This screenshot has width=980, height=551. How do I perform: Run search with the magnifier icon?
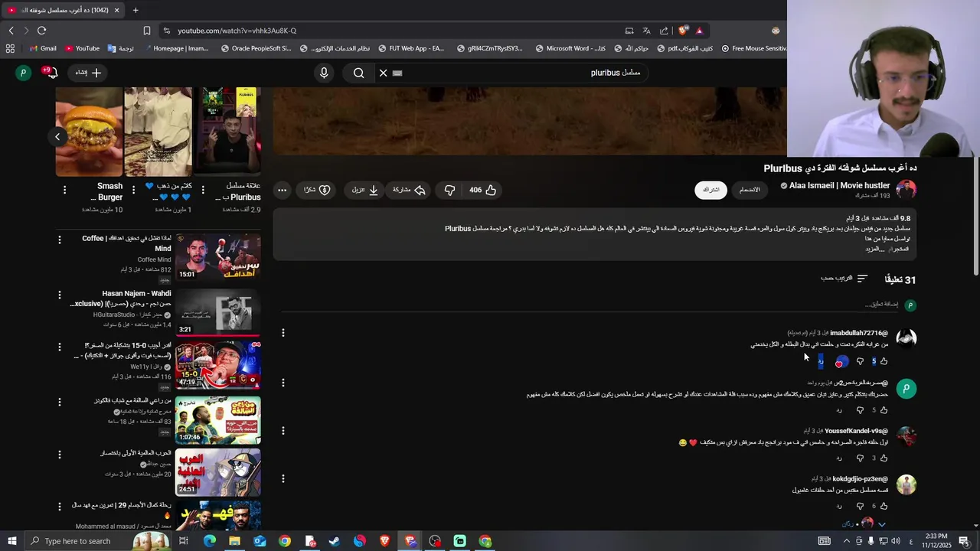click(358, 73)
